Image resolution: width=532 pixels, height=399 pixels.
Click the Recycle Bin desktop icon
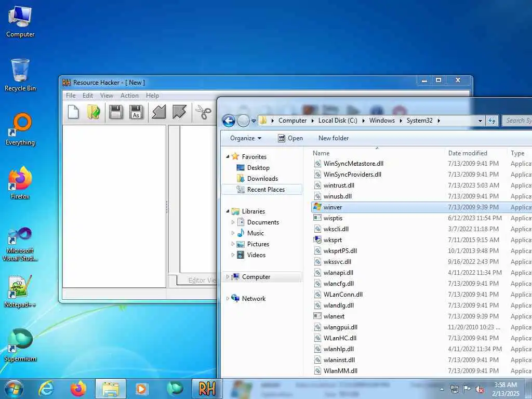point(20,75)
